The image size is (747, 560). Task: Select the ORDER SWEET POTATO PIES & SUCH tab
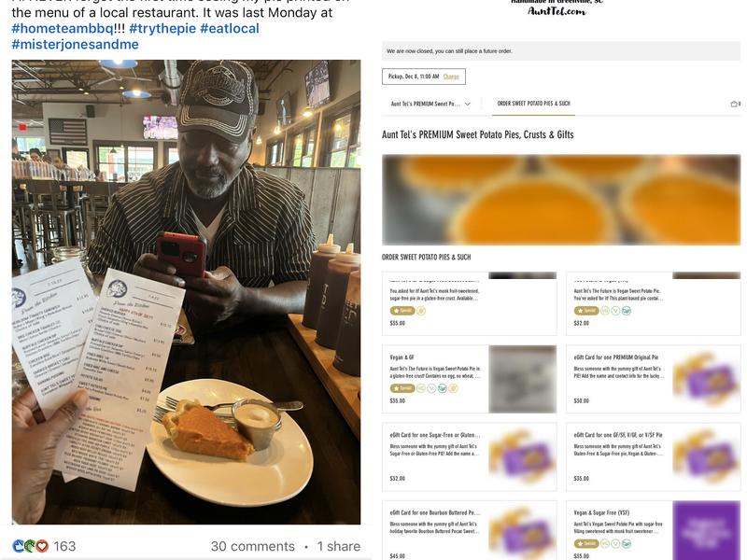(533, 104)
